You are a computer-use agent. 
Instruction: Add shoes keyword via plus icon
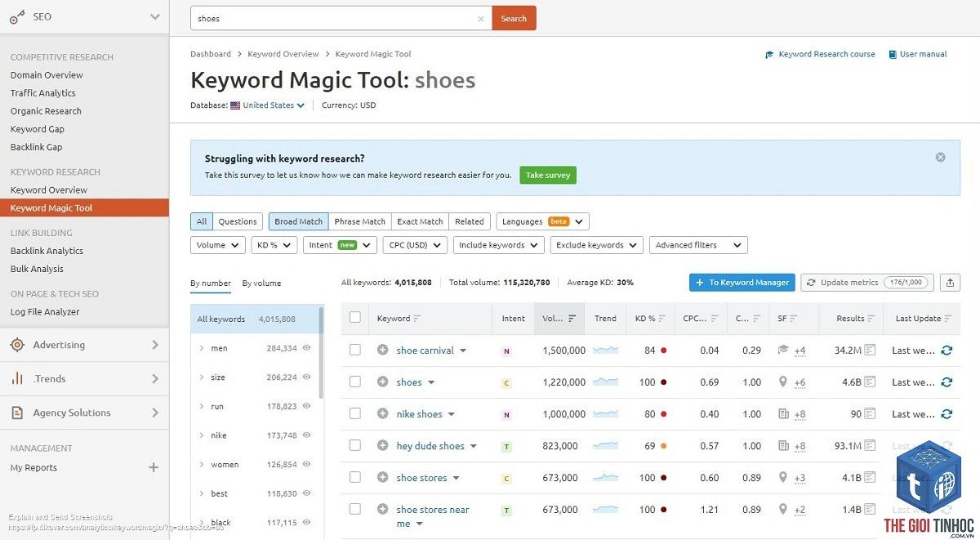382,382
